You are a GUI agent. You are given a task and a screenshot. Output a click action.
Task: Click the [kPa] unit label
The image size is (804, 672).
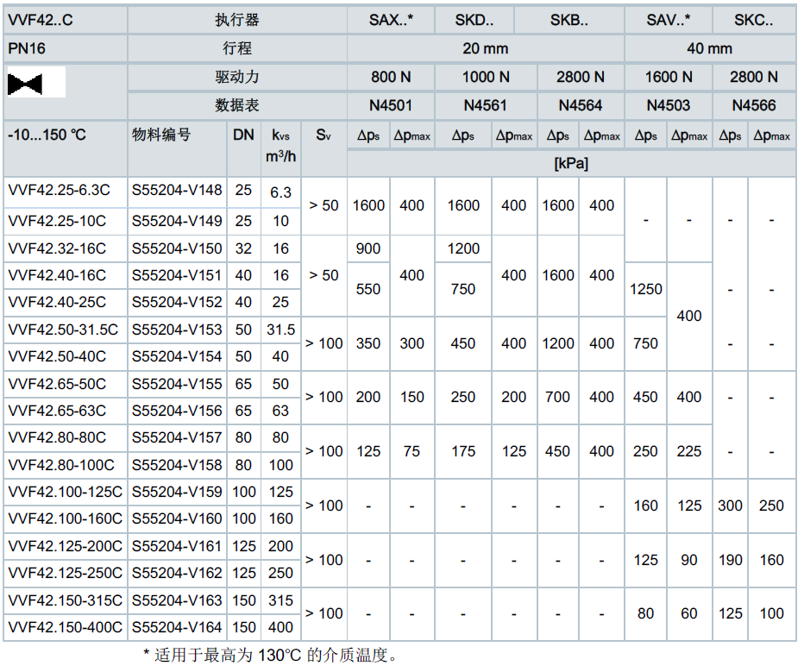tap(570, 163)
